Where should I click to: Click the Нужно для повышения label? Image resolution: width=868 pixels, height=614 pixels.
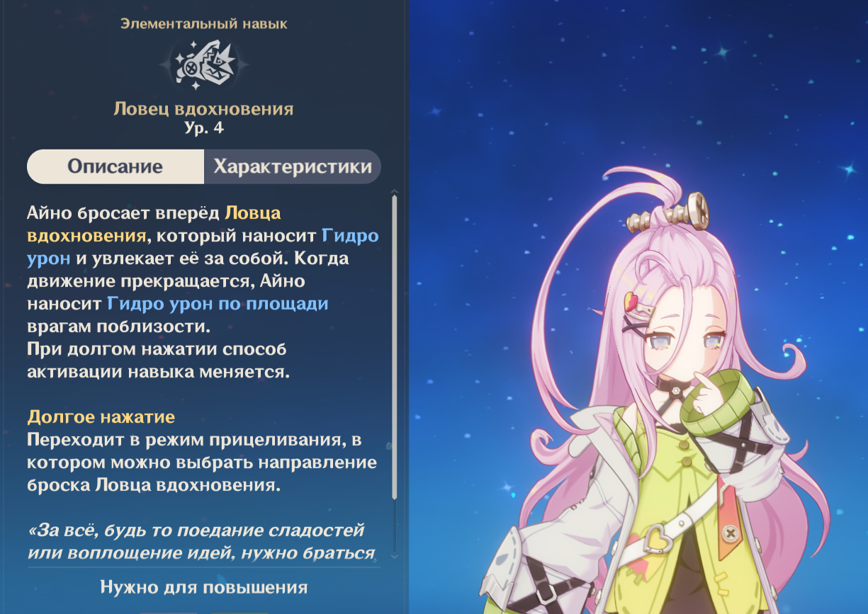[203, 587]
